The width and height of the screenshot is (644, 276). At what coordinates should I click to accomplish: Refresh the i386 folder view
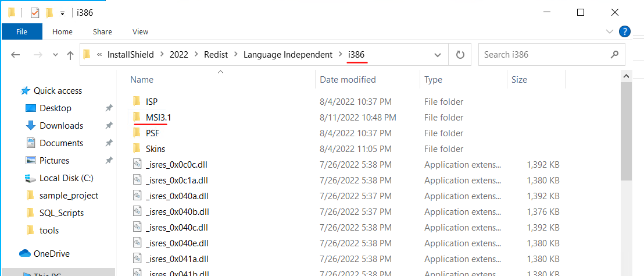tap(460, 55)
